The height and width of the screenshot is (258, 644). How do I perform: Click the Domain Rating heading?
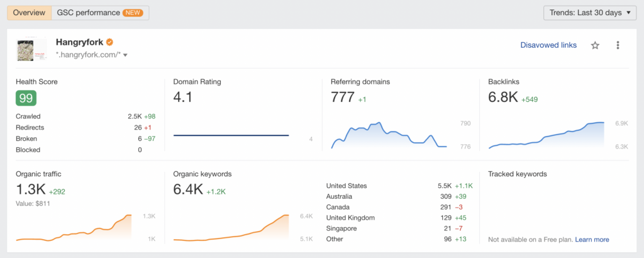[x=197, y=82]
